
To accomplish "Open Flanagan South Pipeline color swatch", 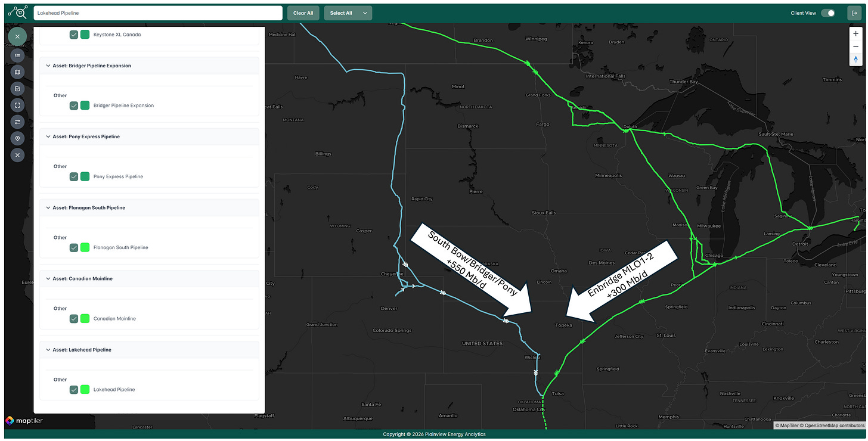I will pos(85,247).
